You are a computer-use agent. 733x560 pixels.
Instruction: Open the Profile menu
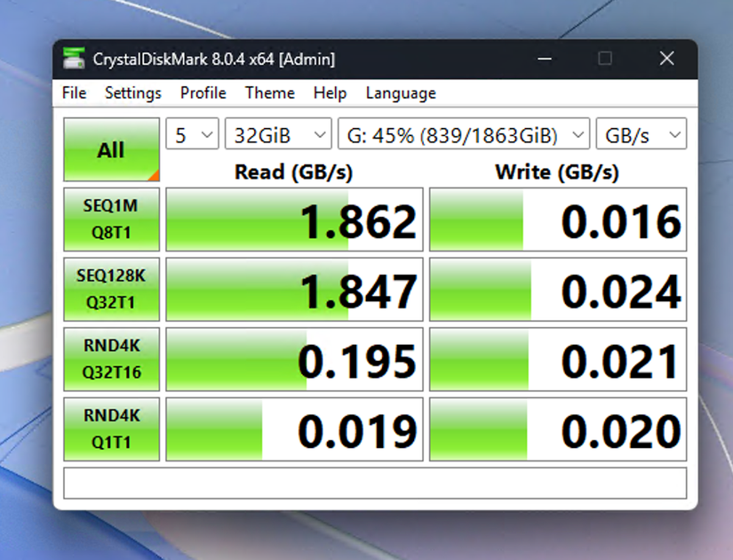(203, 93)
